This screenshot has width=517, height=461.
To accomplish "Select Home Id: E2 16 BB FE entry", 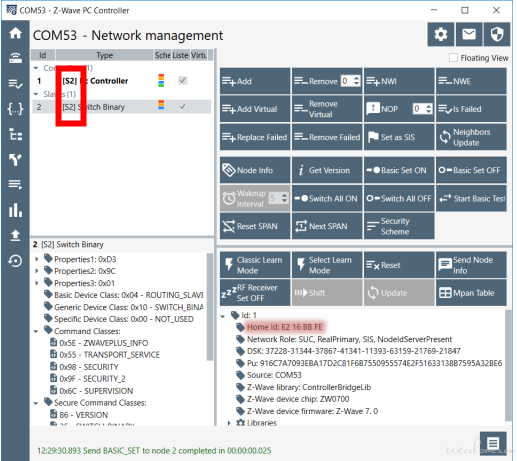I will (285, 327).
